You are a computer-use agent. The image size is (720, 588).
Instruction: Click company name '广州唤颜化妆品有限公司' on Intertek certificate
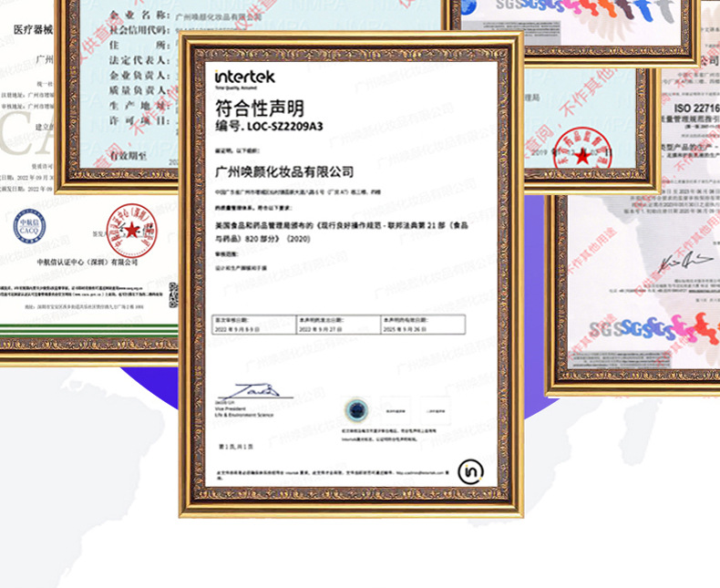coord(284,171)
